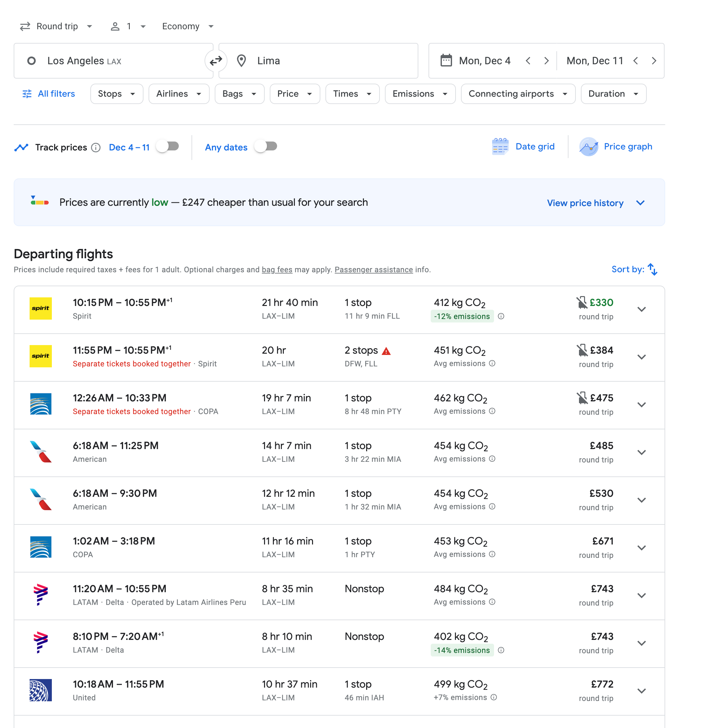Click View price history link
The image size is (704, 728).
tap(585, 203)
